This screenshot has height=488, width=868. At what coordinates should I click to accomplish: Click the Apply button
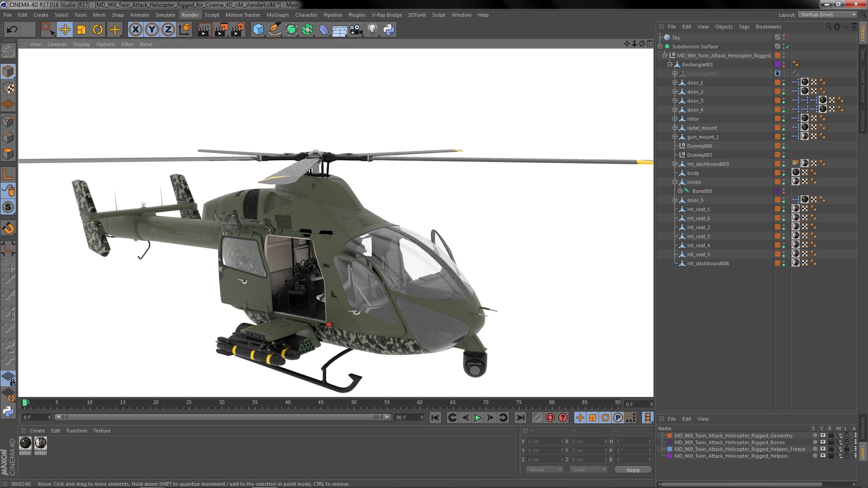click(x=633, y=470)
